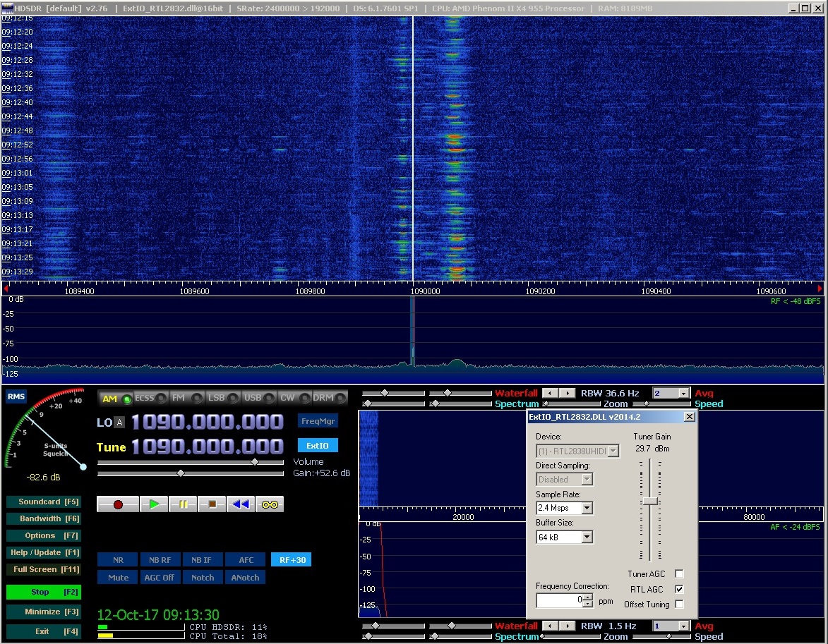Toggle the RMS meter mode button
Viewport: 828px width, 644px height.
click(x=16, y=396)
